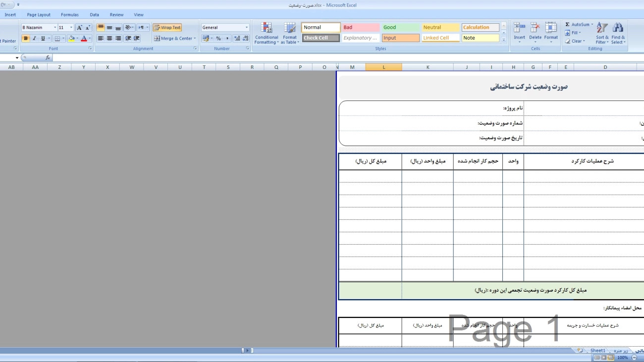This screenshot has height=362, width=644.
Task: Apply the Neutral cell style
Action: (440, 28)
